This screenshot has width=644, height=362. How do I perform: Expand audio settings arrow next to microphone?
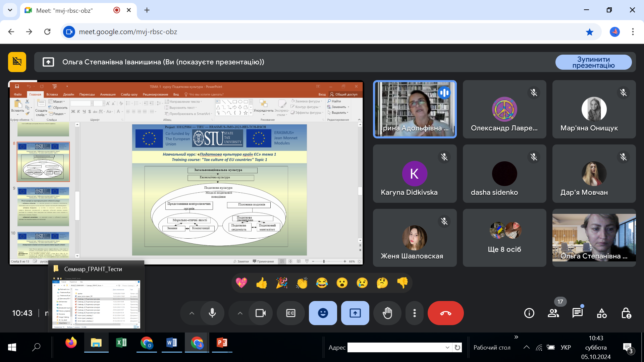[x=192, y=313]
